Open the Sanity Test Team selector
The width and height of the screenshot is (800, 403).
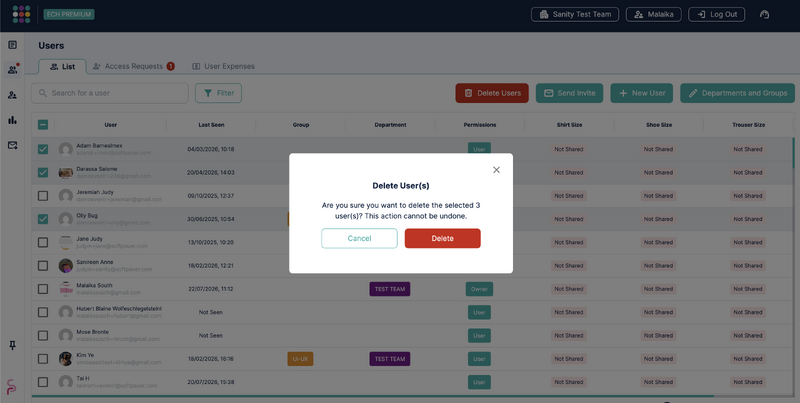pos(575,14)
